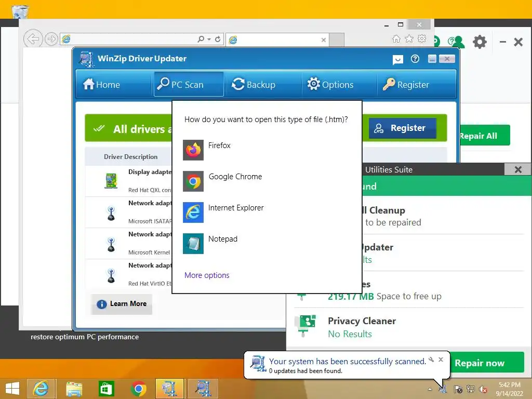Close the Internet Explorer tab

coord(323,40)
